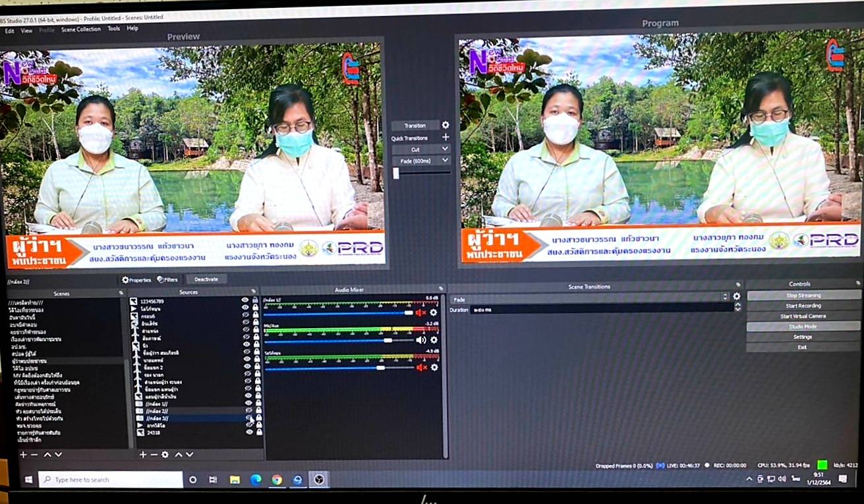Toggle lock on the 24318 source

(x=258, y=432)
